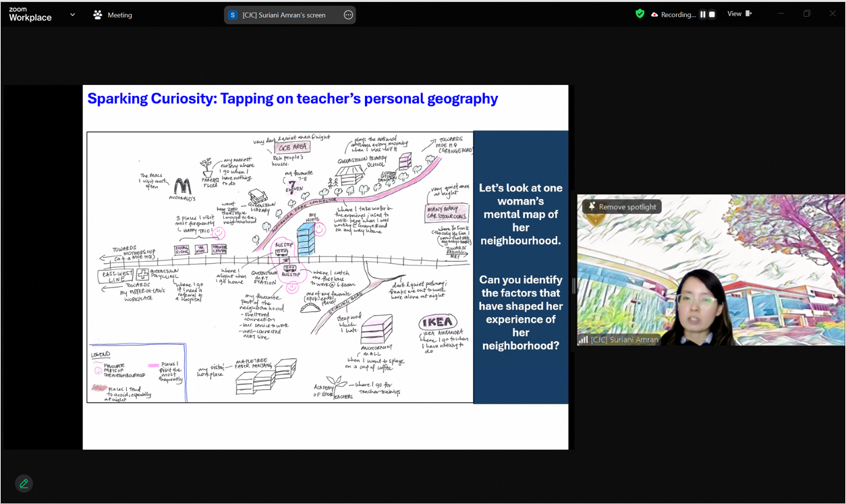Click the "Recording..." status label
The image size is (846, 504).
coord(678,14)
